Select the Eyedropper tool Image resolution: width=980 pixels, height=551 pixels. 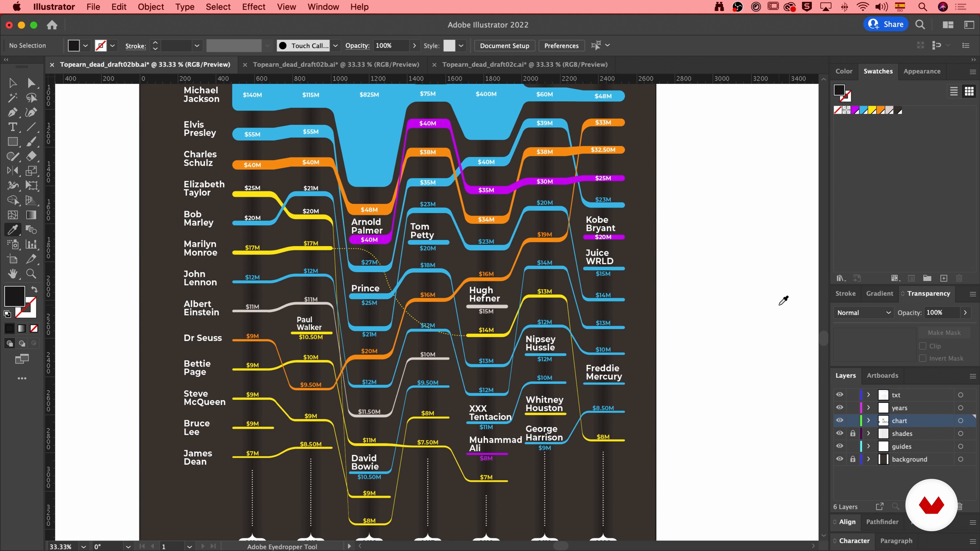coord(13,230)
